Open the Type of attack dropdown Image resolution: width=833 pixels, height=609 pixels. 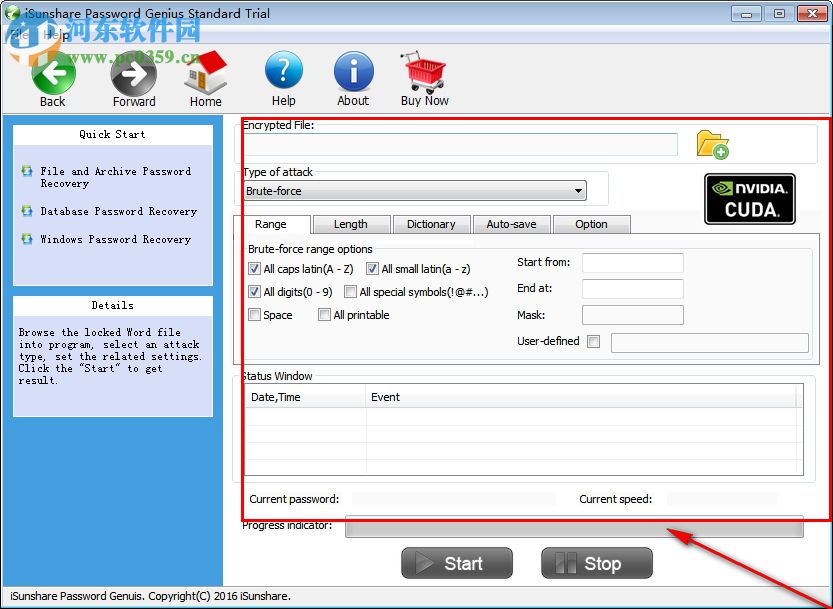coord(577,190)
